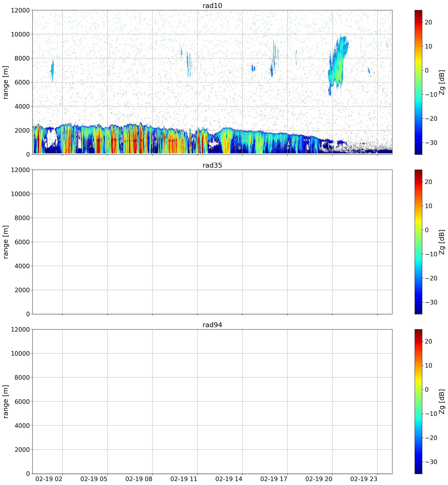Click the −30 label on rad10 colorbar

click(431, 143)
